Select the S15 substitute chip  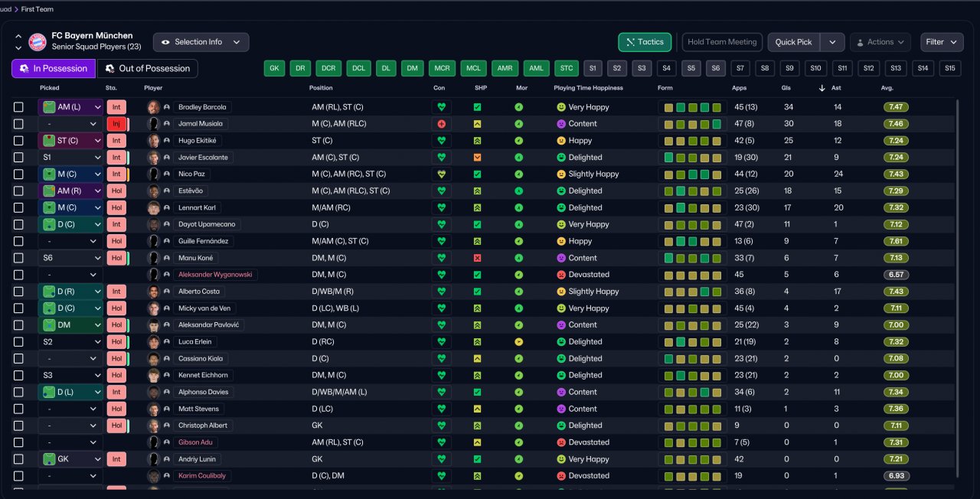point(950,69)
